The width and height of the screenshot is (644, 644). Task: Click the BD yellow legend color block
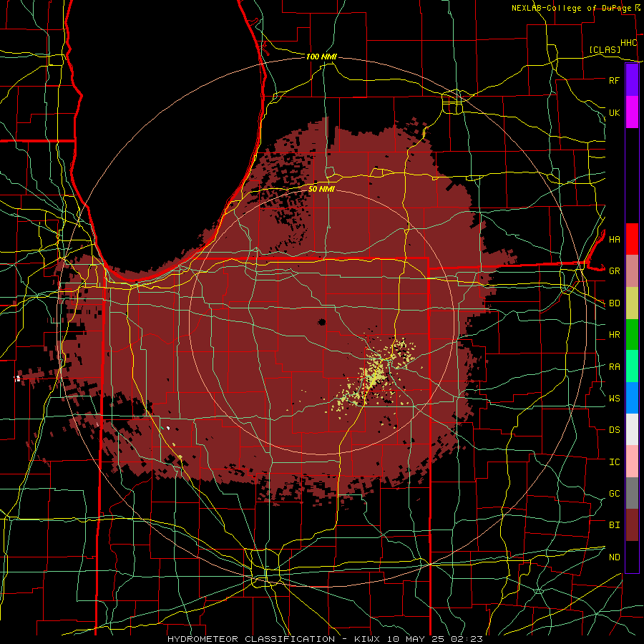(632, 303)
